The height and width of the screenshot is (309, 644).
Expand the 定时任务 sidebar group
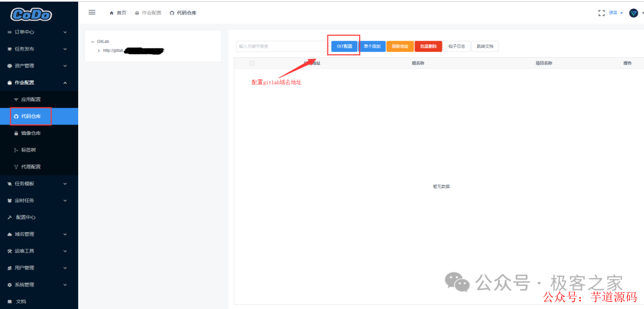tap(65, 201)
